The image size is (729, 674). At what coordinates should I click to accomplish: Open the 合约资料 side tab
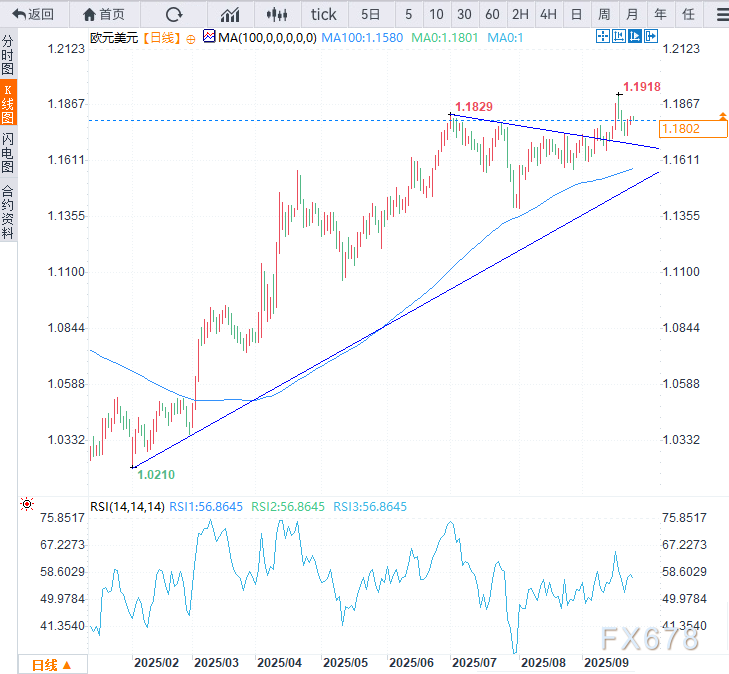coord(8,211)
